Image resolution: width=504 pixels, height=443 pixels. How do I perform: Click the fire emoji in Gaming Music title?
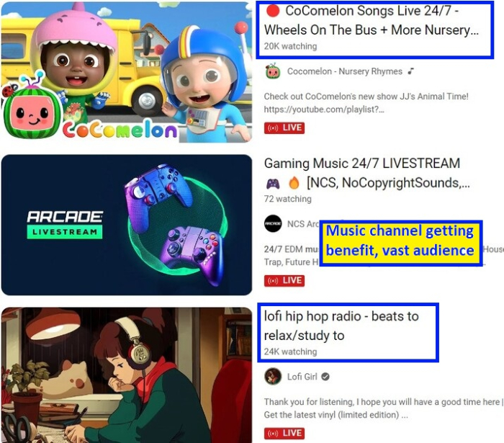294,183
